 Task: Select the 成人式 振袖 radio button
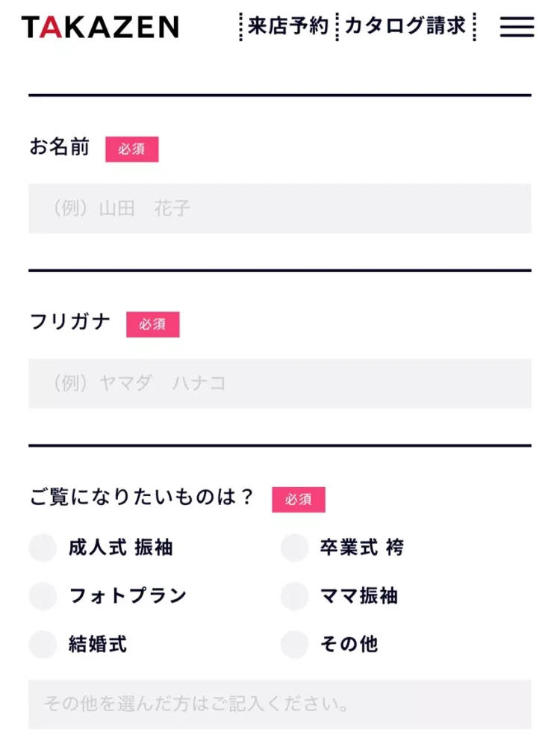(x=43, y=548)
